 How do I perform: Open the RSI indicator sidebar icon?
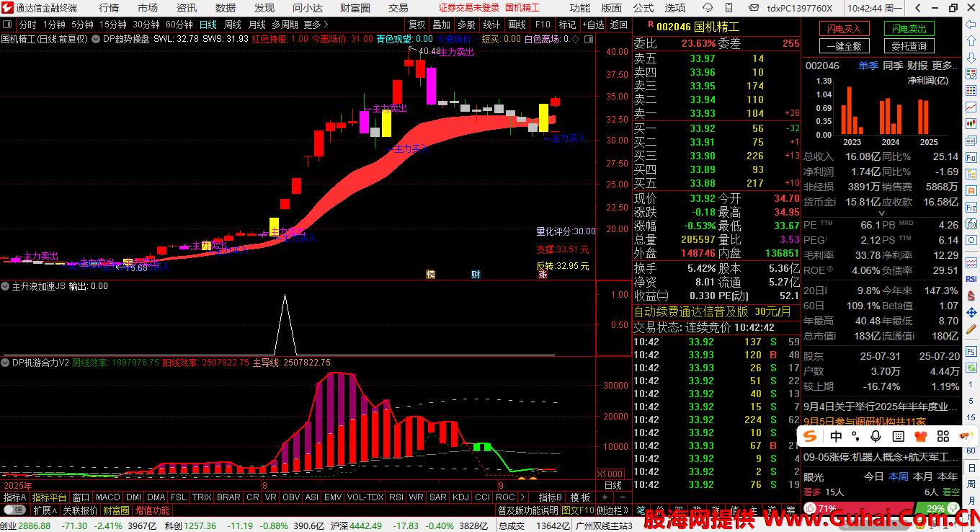(971, 279)
